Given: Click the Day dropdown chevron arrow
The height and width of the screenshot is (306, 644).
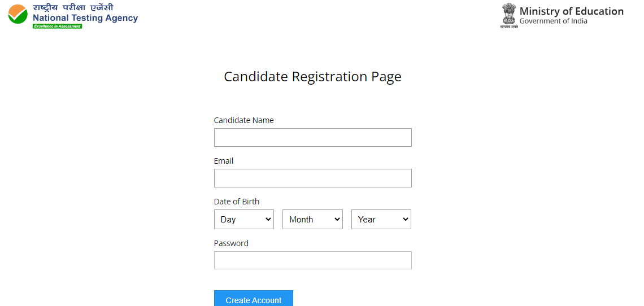Looking at the screenshot, I should click(x=268, y=219).
